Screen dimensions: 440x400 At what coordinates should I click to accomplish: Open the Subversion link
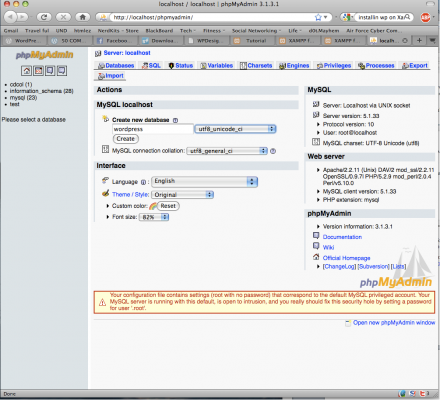point(373,267)
